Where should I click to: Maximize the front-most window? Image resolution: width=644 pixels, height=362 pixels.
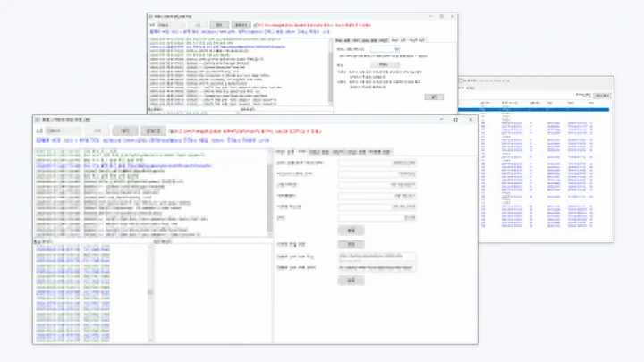[455, 120]
